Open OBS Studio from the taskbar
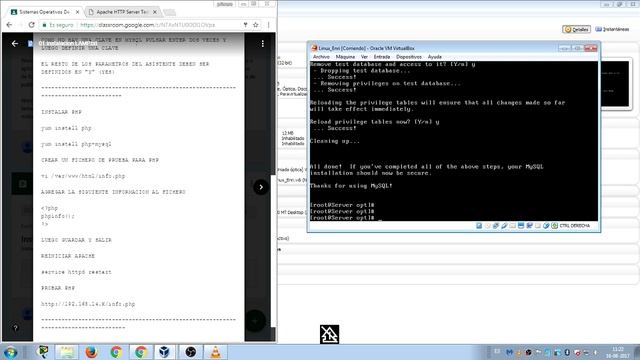This screenshot has width=640, height=360. (x=190, y=352)
